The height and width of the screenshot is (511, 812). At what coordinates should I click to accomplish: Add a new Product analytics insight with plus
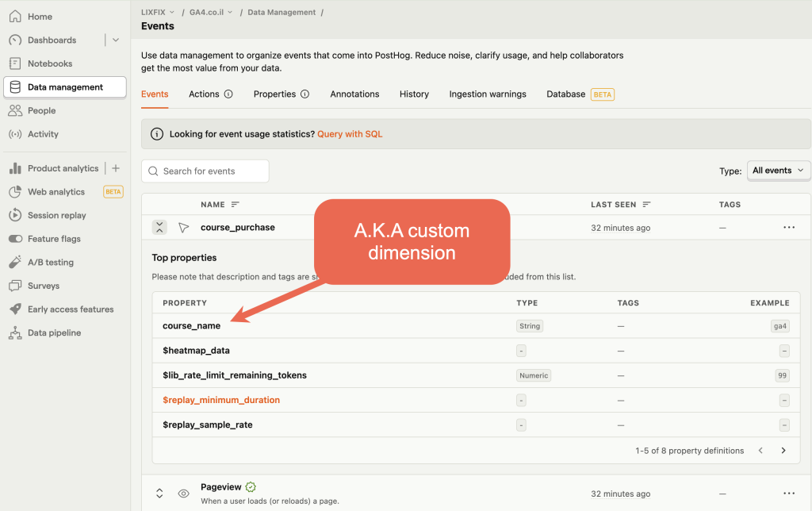pyautogui.click(x=116, y=168)
